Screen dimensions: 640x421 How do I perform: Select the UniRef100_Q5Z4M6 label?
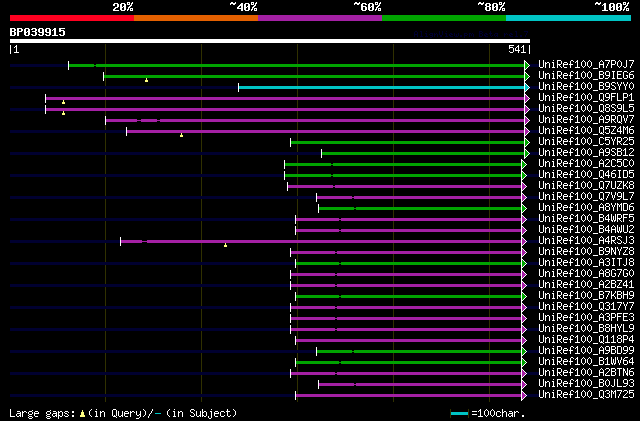tap(586, 130)
